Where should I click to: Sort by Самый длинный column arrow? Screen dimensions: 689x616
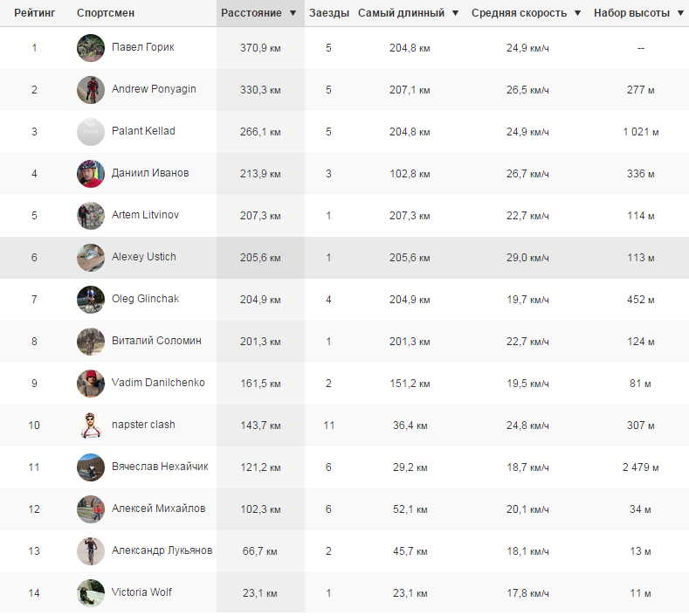[455, 14]
